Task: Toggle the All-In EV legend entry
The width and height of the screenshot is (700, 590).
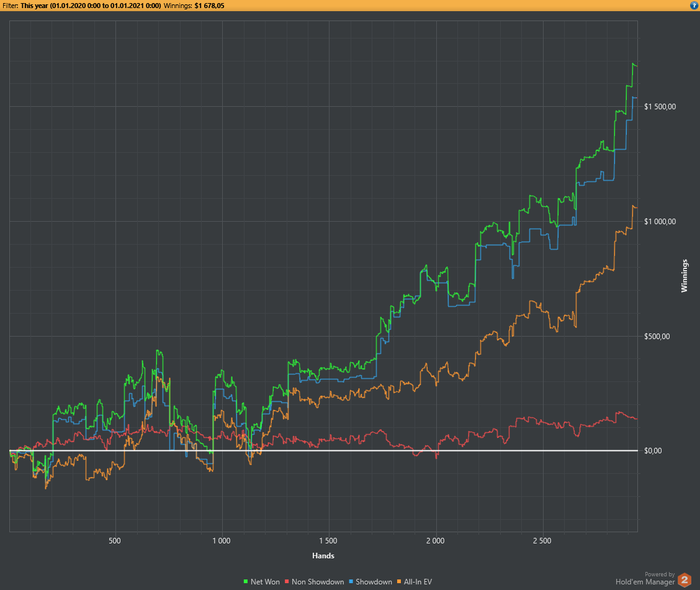Action: click(414, 582)
